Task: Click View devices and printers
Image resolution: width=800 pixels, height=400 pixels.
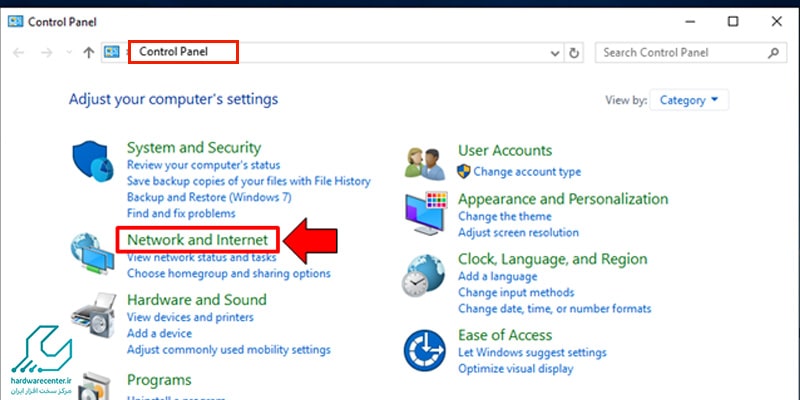Action: tap(190, 317)
